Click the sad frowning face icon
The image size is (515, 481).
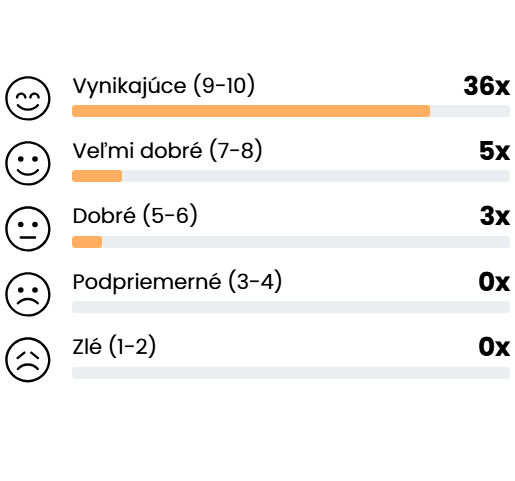pos(28,294)
